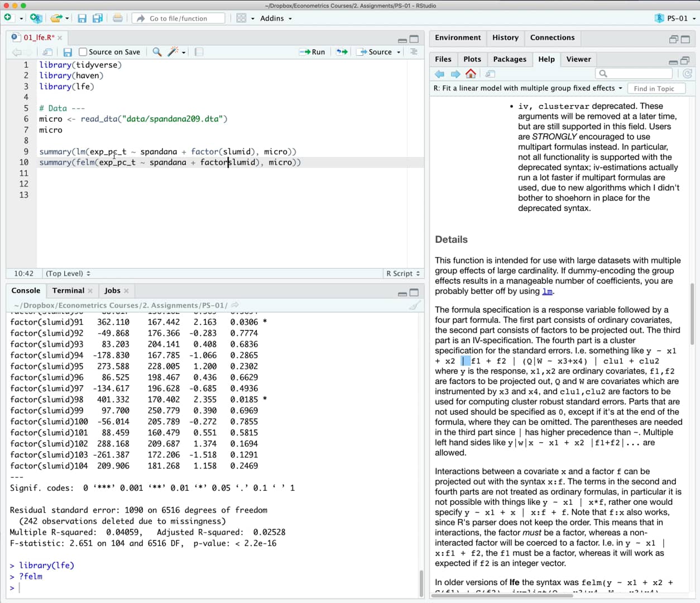Click the Source button

click(x=375, y=52)
